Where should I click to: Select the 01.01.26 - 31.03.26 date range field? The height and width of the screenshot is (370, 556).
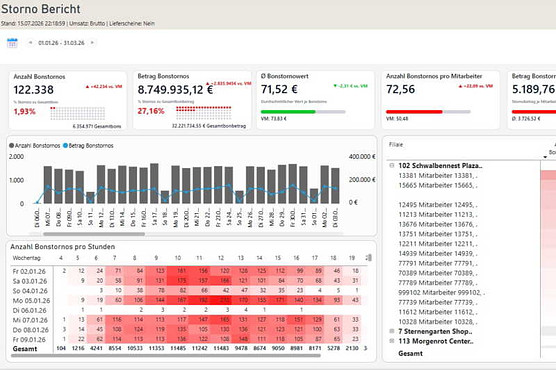61,43
